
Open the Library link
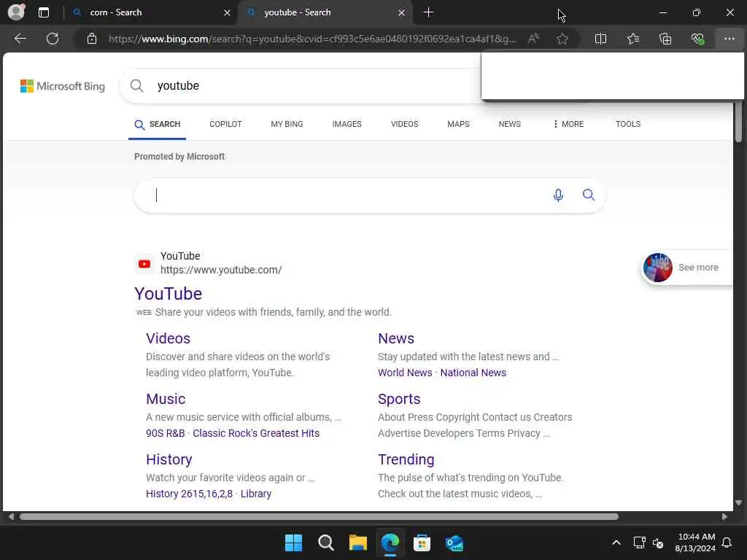[x=256, y=494]
